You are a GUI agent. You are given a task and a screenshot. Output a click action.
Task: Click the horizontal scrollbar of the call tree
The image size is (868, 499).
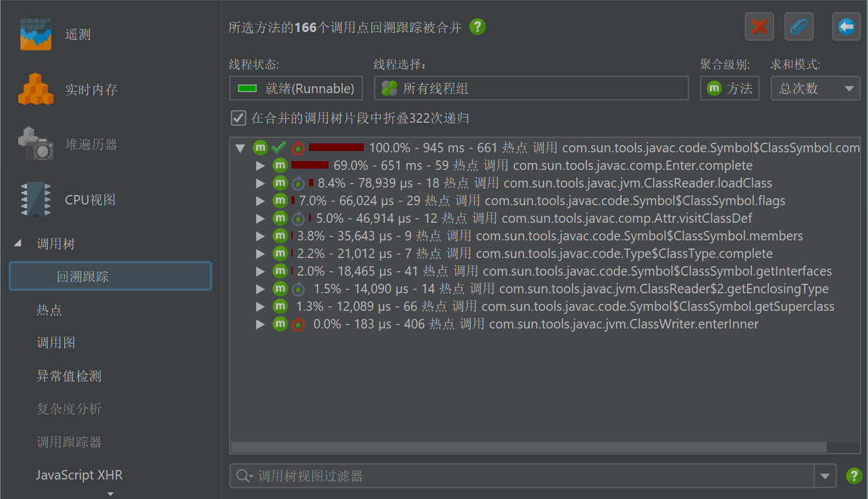point(528,447)
